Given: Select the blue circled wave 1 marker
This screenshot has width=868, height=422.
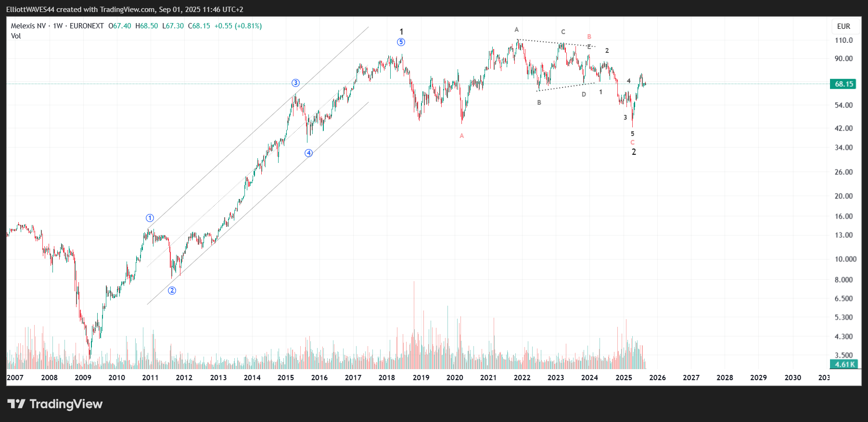Looking at the screenshot, I should pyautogui.click(x=150, y=218).
